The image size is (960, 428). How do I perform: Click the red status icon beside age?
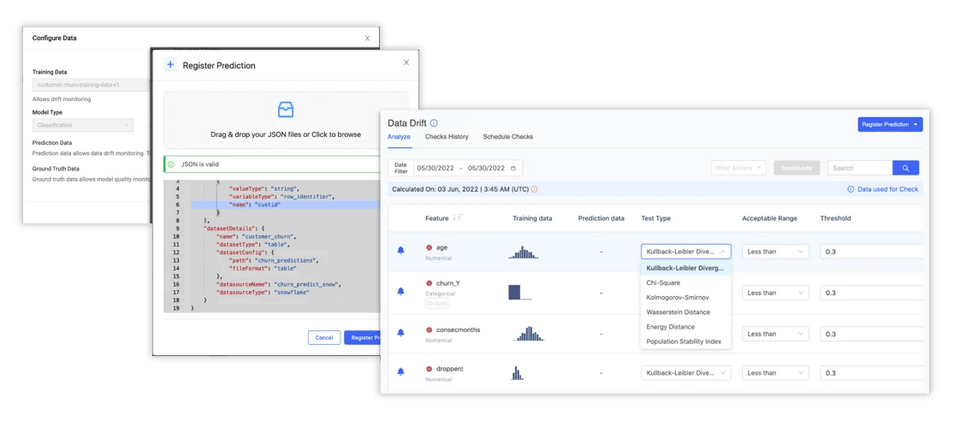point(429,247)
